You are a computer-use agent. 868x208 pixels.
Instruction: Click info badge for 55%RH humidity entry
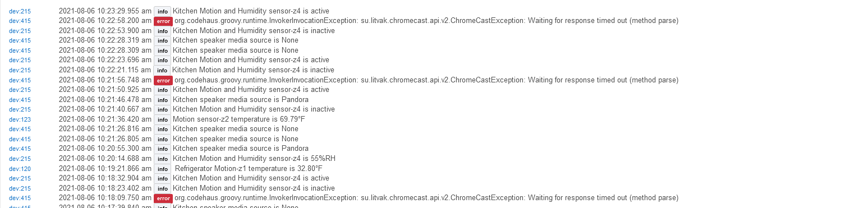(x=162, y=159)
